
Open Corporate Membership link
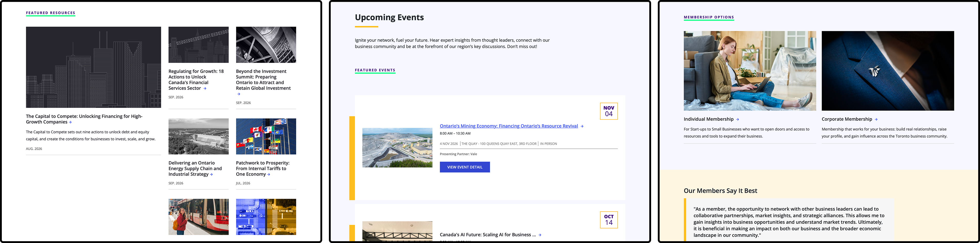[847, 119]
